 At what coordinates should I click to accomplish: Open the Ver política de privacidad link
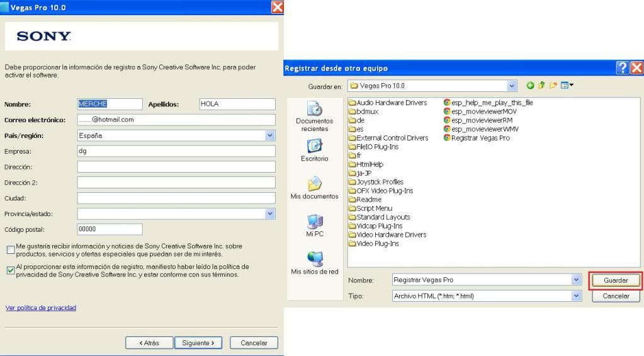[x=41, y=308]
